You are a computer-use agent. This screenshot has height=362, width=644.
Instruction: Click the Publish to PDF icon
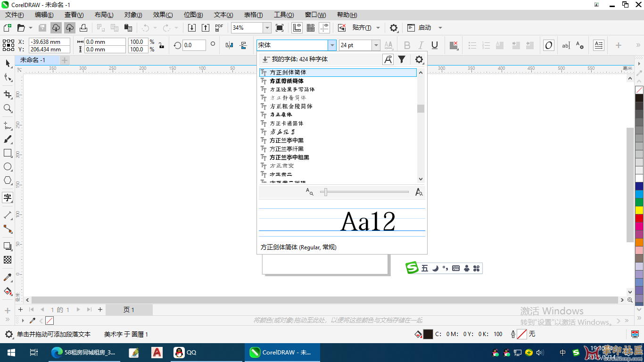pyautogui.click(x=219, y=28)
